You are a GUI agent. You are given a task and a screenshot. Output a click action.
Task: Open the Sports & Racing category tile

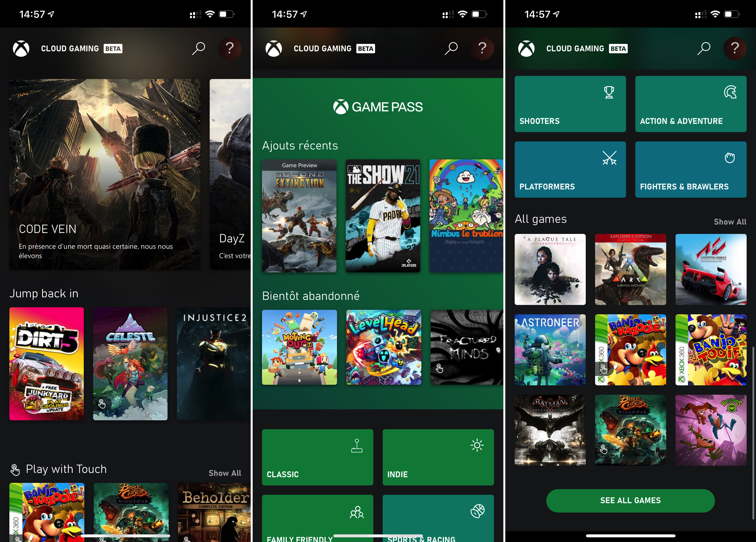click(x=438, y=518)
